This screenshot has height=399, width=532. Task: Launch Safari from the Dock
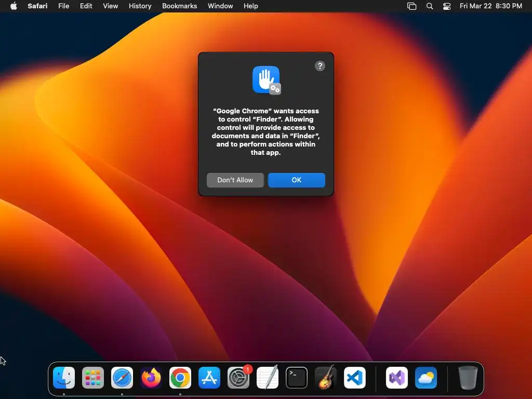pyautogui.click(x=122, y=378)
